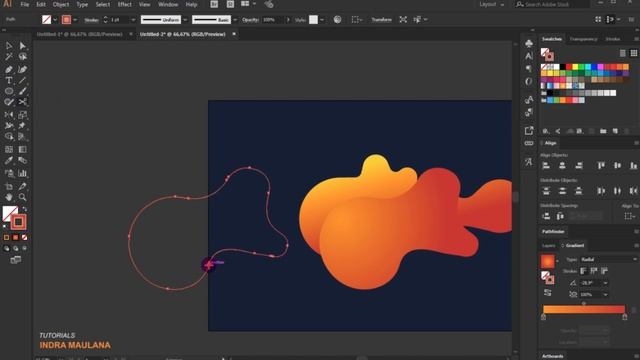Screen dimensions: 640x360
Task: Click the gradient preview thumbnail
Action: (548, 261)
